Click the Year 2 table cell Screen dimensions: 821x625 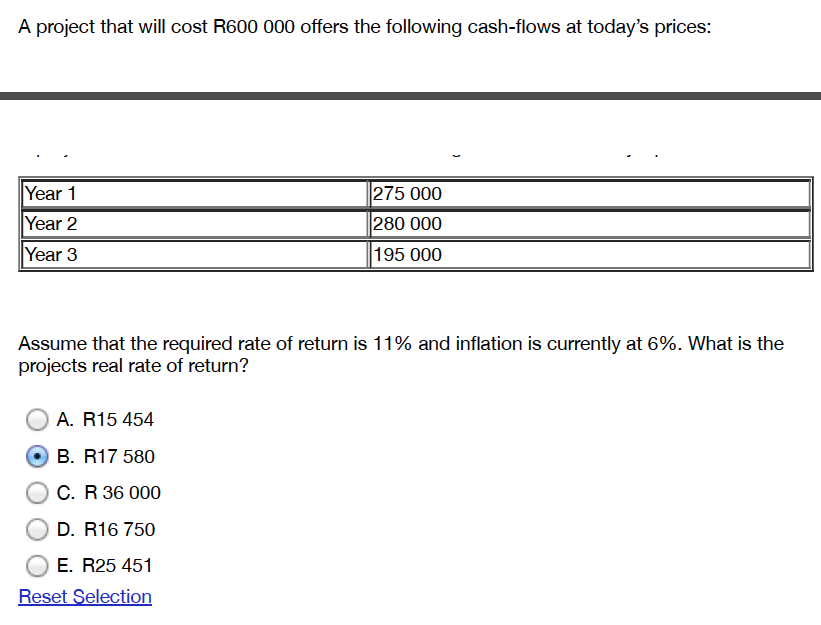coord(51,223)
